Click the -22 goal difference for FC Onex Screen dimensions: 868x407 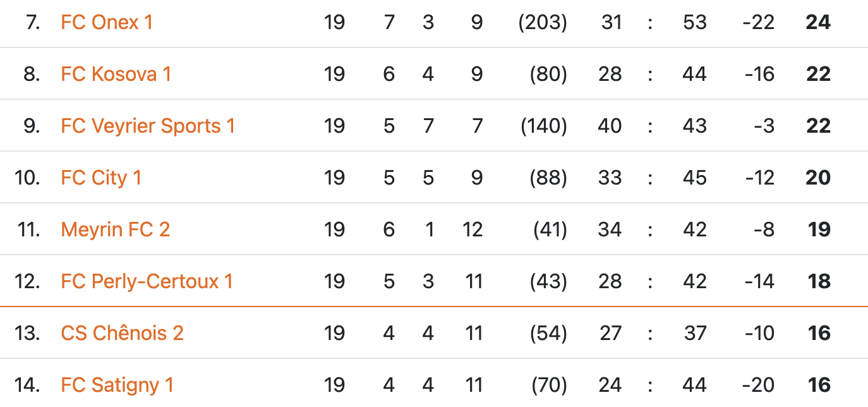tap(759, 23)
